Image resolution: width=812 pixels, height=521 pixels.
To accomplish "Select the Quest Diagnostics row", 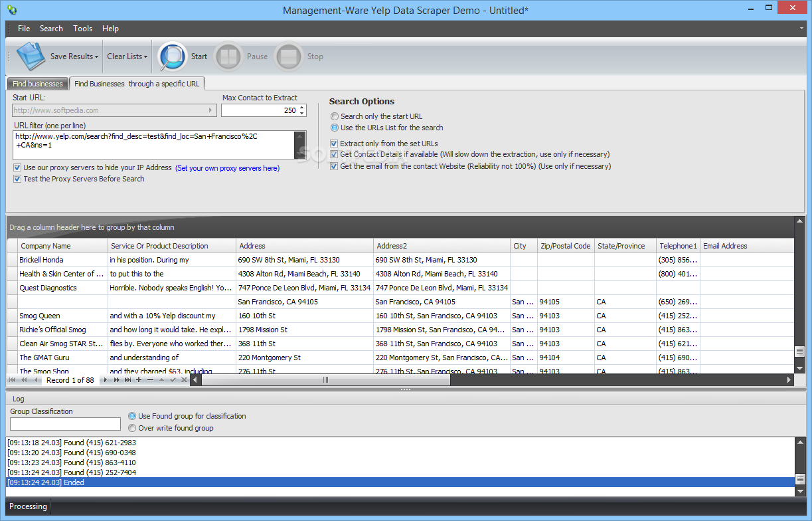I will click(x=400, y=288).
